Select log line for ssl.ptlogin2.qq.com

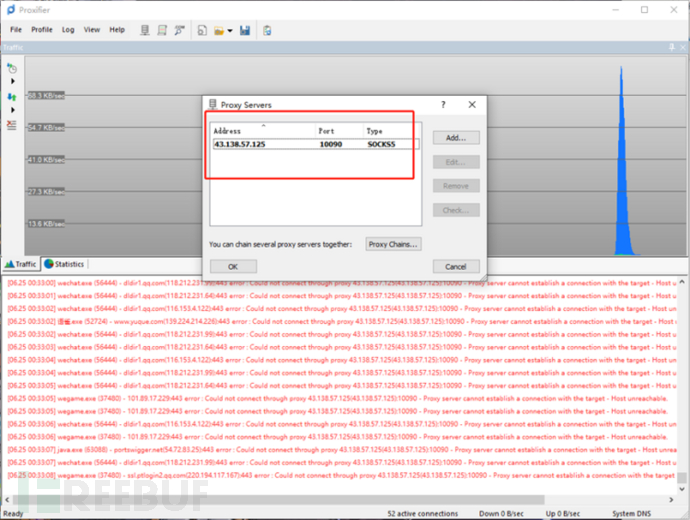[x=341, y=476]
